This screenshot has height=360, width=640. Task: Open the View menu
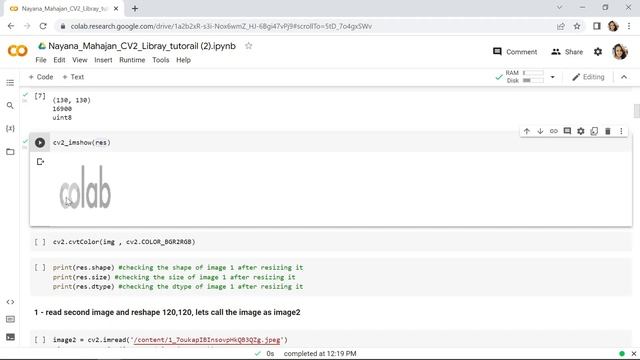[x=80, y=60]
